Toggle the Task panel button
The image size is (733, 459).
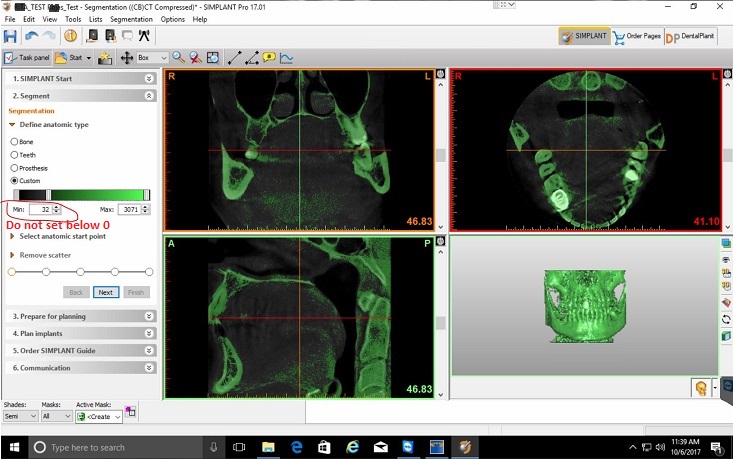27,58
